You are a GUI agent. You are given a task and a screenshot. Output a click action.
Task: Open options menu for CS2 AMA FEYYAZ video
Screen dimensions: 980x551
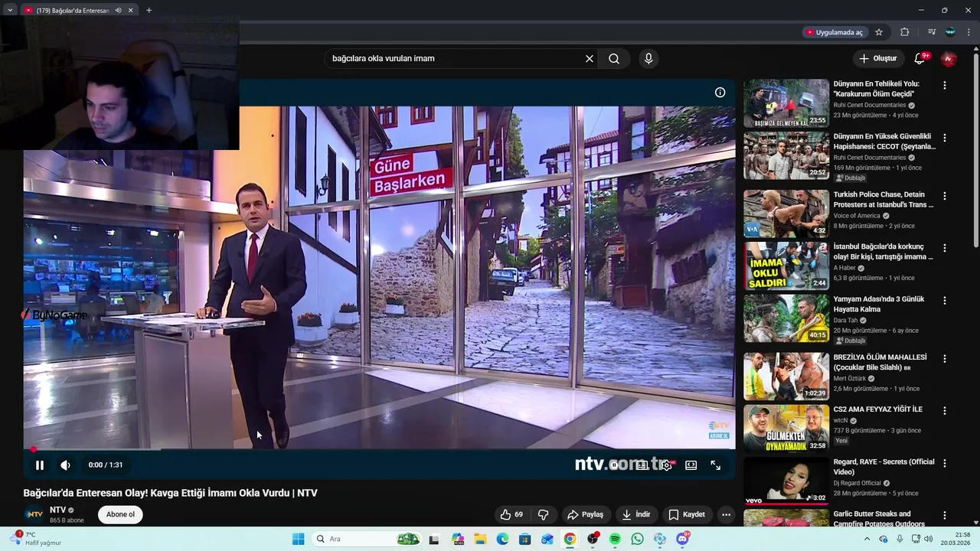[945, 410]
